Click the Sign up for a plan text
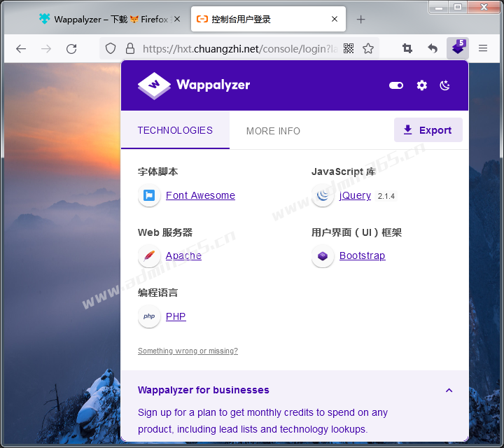Viewport: 504px width, 448px height. pos(262,421)
